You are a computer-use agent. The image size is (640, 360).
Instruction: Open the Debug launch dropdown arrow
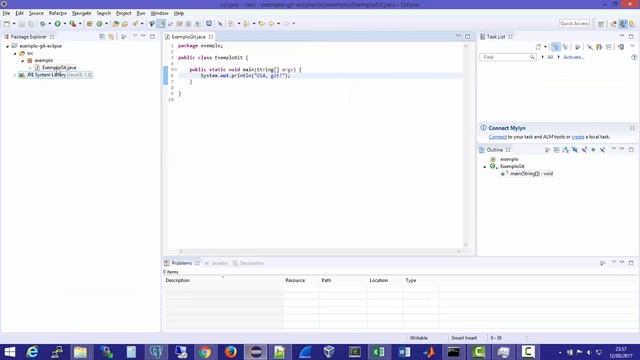coord(49,24)
